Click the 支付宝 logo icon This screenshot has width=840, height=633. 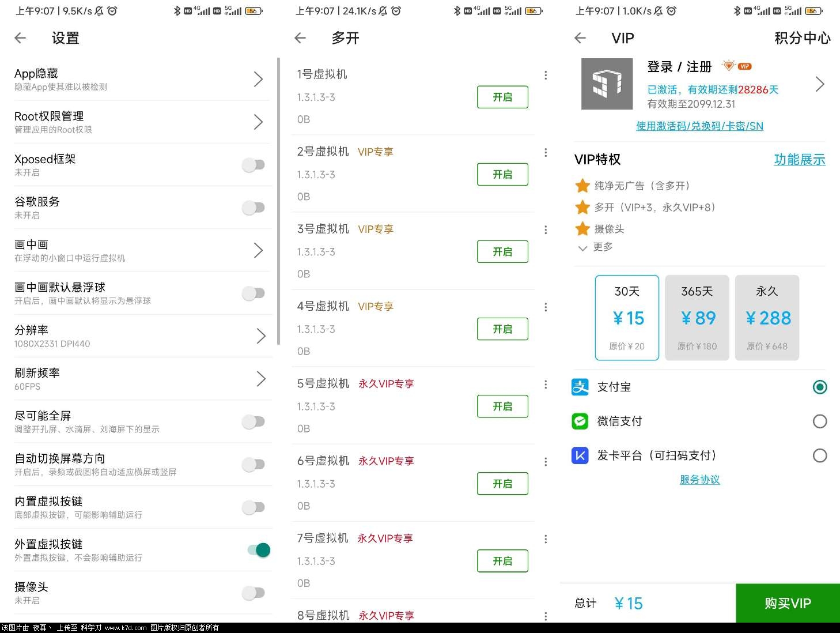pyautogui.click(x=580, y=387)
